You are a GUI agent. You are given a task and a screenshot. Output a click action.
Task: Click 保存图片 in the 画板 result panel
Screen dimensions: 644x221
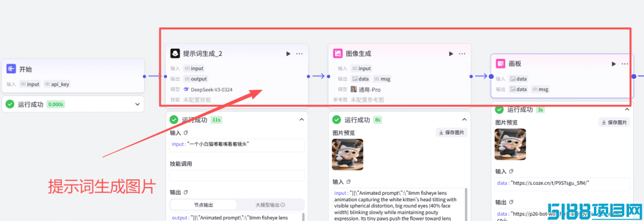click(x=614, y=122)
